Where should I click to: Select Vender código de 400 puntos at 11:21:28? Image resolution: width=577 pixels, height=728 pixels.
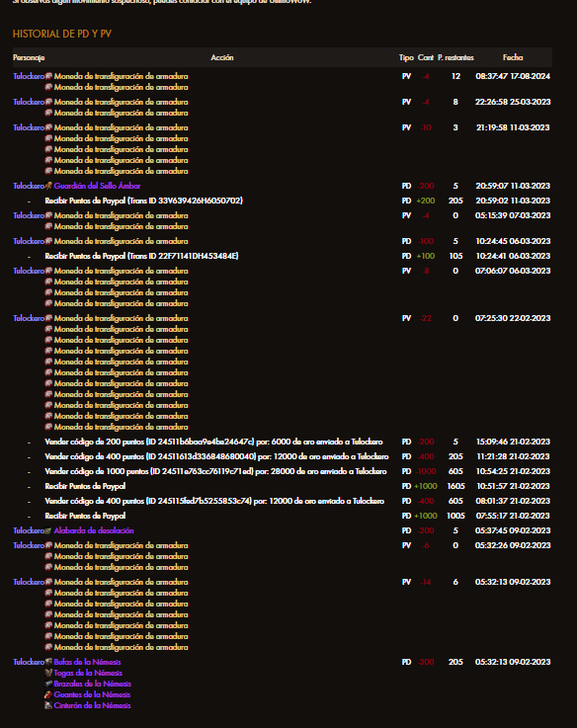coord(216,456)
